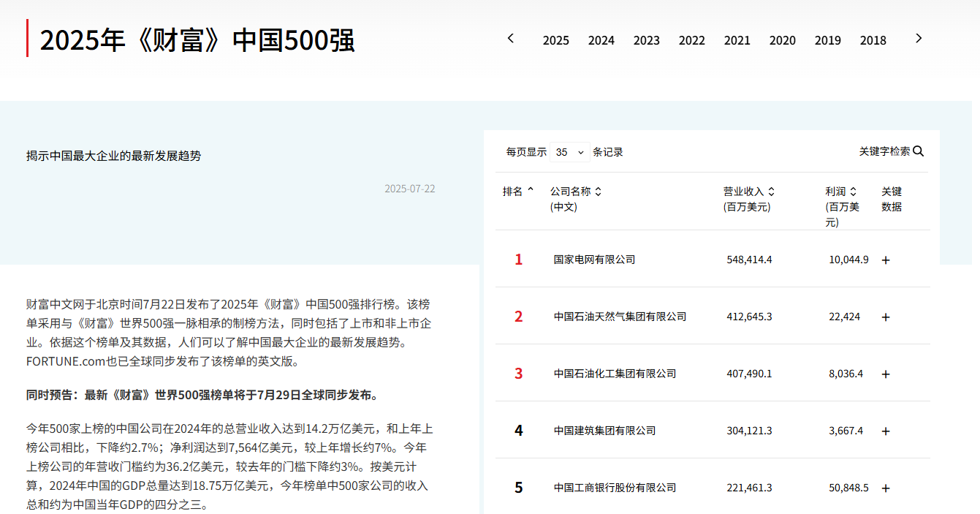Open company link 中国石油天然气集团有限公司
Image resolution: width=980 pixels, height=514 pixels.
click(x=620, y=317)
